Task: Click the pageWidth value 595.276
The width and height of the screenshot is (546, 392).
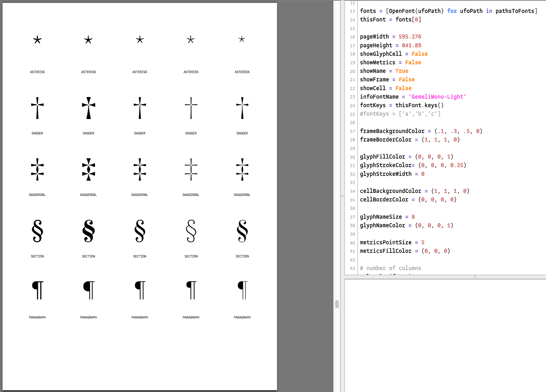Action: click(410, 37)
